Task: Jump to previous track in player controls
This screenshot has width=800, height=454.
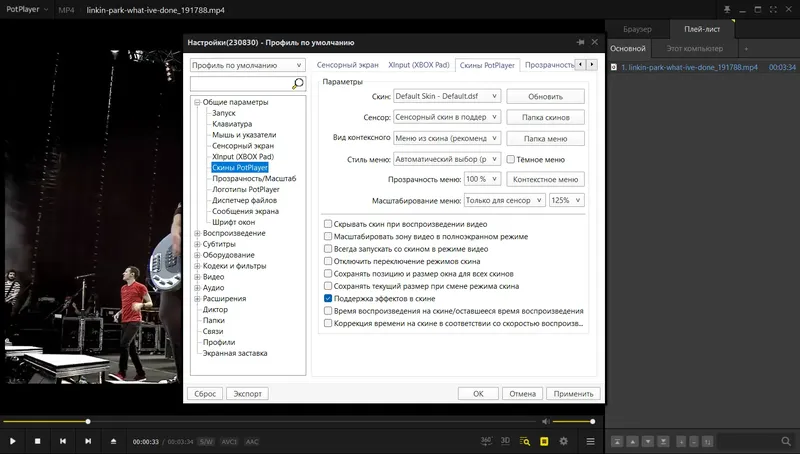Action: pos(63,441)
